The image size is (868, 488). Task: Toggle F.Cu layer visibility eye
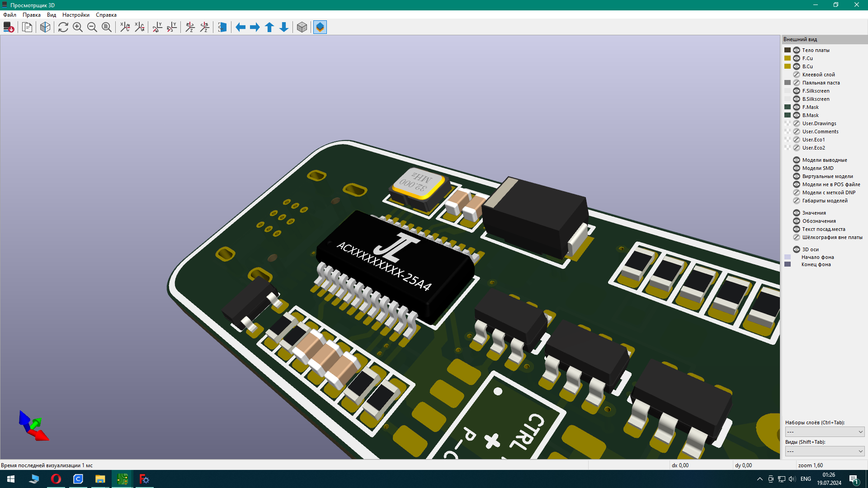pyautogui.click(x=797, y=58)
